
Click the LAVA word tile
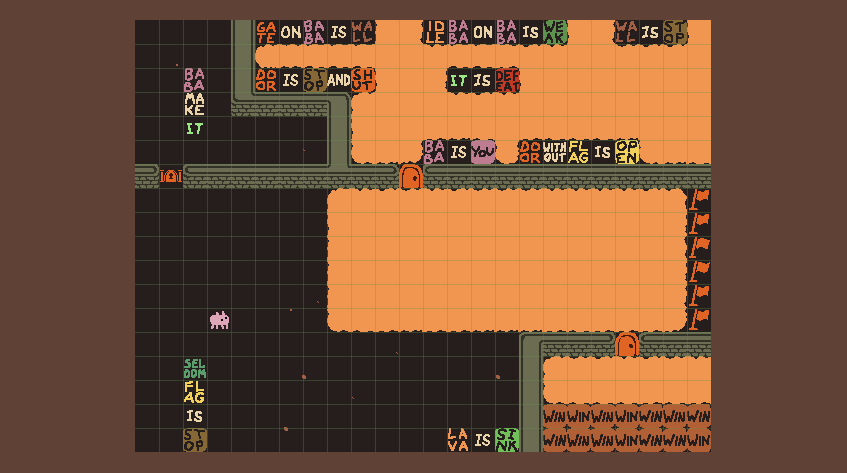(x=459, y=440)
